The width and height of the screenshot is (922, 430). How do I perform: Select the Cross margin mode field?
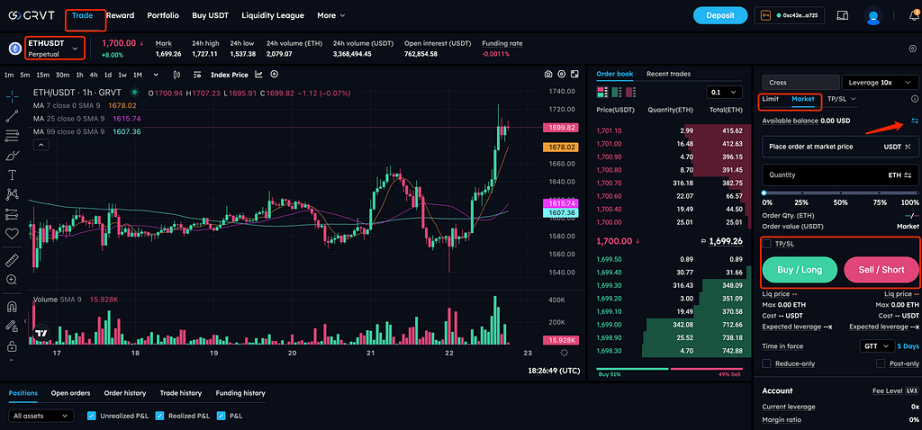click(x=800, y=82)
